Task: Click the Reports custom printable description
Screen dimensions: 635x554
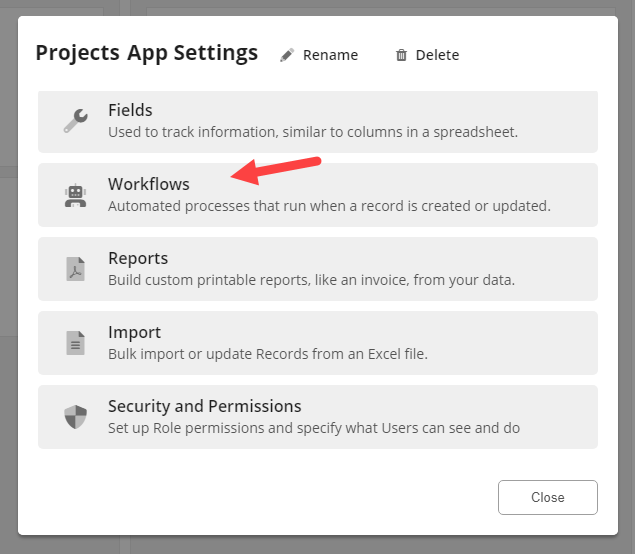Action: [x=311, y=280]
